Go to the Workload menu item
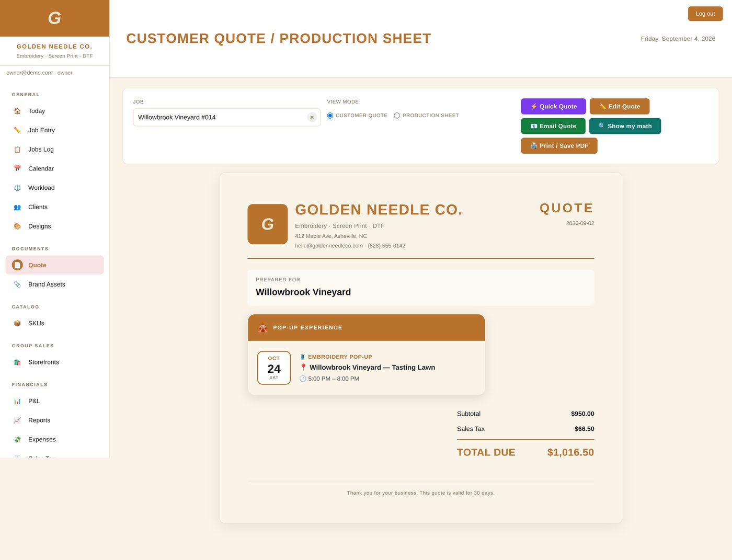This screenshot has width=732, height=560. coord(54,188)
